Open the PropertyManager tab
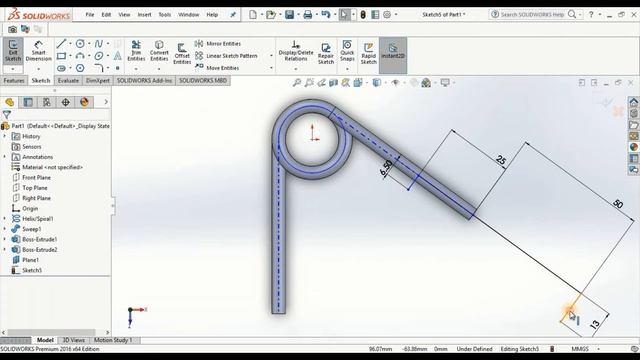The height and width of the screenshot is (360, 640). pos(28,102)
